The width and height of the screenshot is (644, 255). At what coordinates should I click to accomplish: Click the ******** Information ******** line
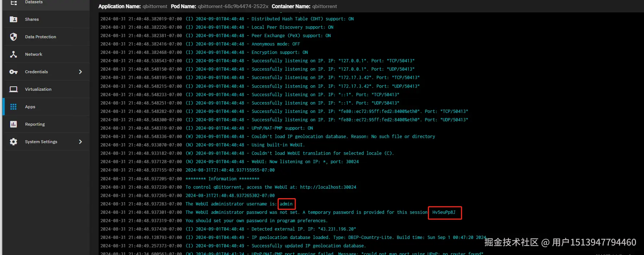(x=180, y=179)
